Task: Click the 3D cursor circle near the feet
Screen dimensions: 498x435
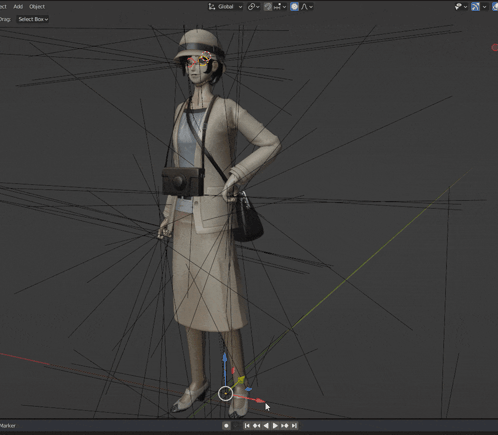Action: [x=225, y=394]
